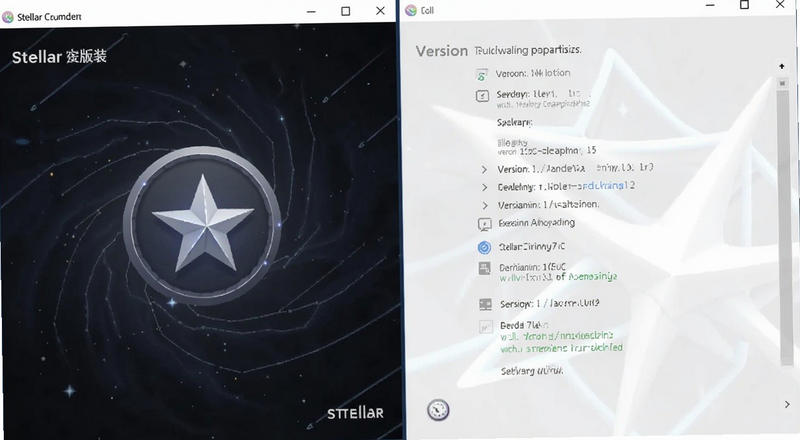Click the green link text 'of Asenesinya'

coord(586,277)
